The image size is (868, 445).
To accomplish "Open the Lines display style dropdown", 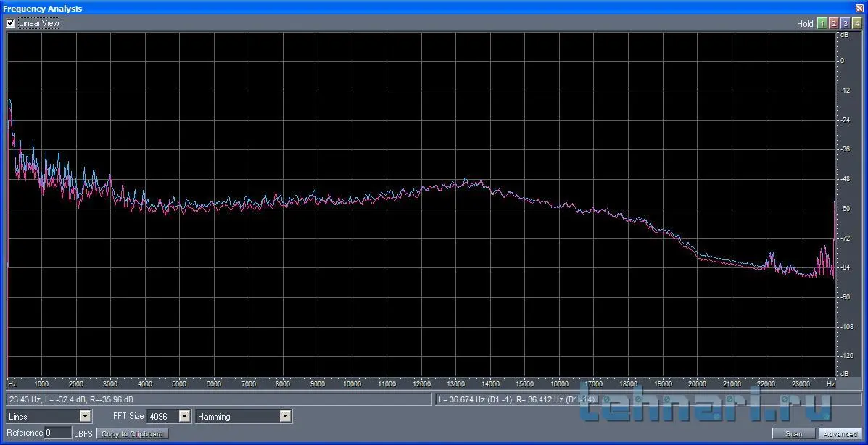I will pyautogui.click(x=85, y=416).
